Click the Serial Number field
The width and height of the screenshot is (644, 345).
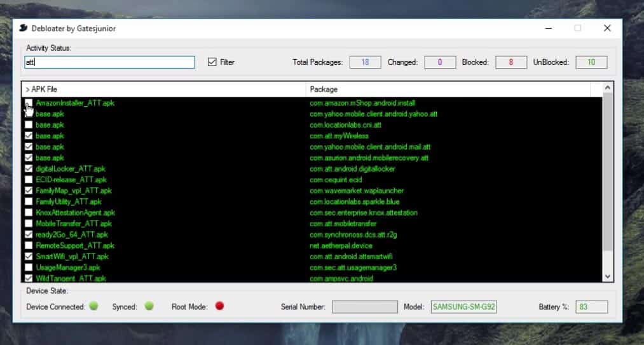click(365, 307)
